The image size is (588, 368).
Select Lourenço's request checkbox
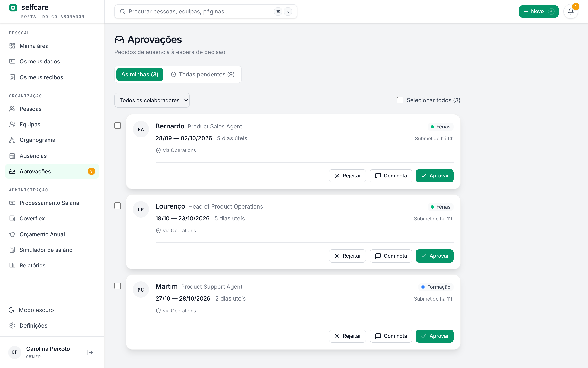118,206
